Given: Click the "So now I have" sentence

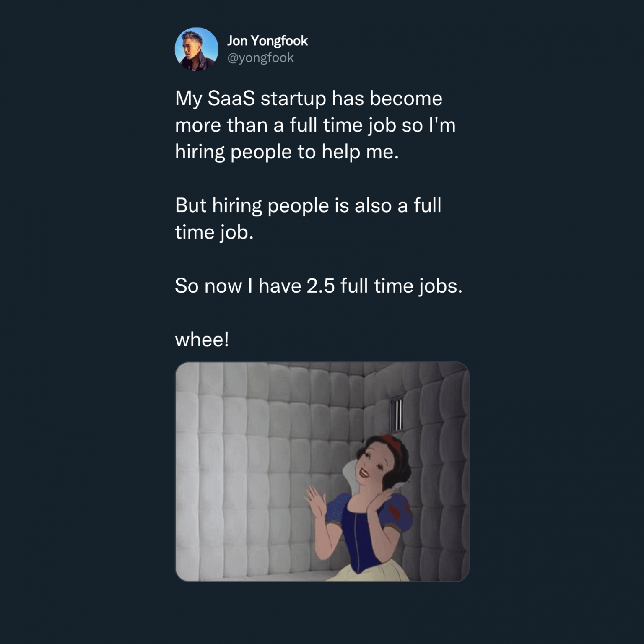Looking at the screenshot, I should [x=239, y=286].
